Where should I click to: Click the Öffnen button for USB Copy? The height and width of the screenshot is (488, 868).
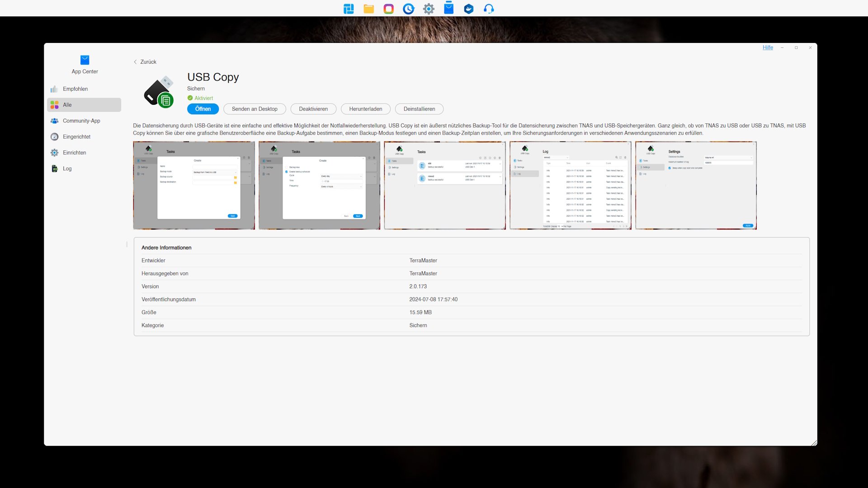(203, 108)
